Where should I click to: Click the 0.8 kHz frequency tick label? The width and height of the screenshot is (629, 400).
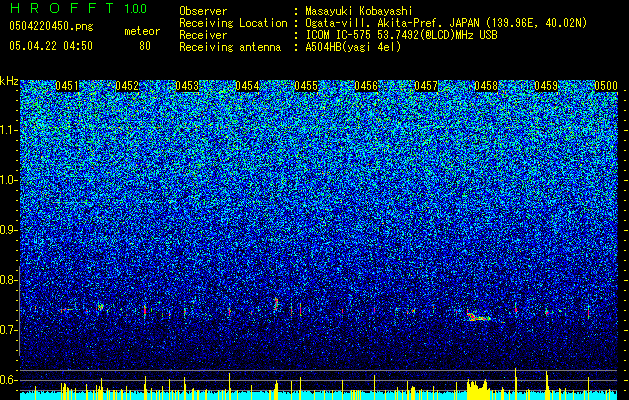tap(8, 280)
